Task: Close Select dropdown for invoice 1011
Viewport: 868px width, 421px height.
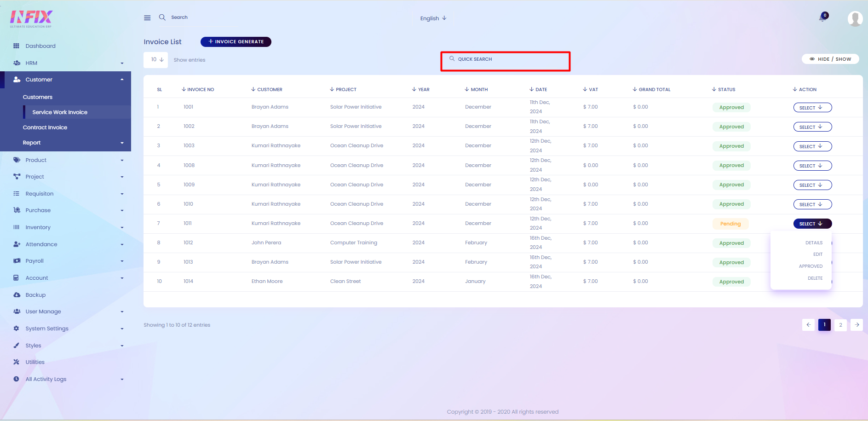Action: 812,224
